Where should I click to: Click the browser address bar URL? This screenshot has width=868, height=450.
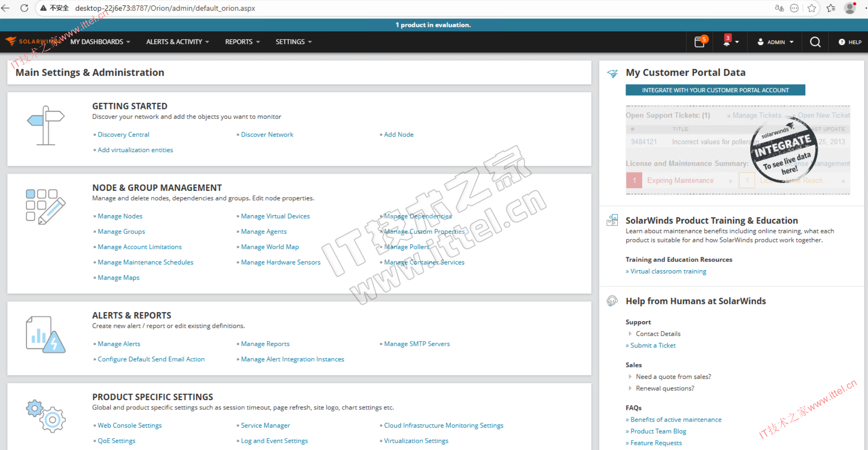point(165,8)
